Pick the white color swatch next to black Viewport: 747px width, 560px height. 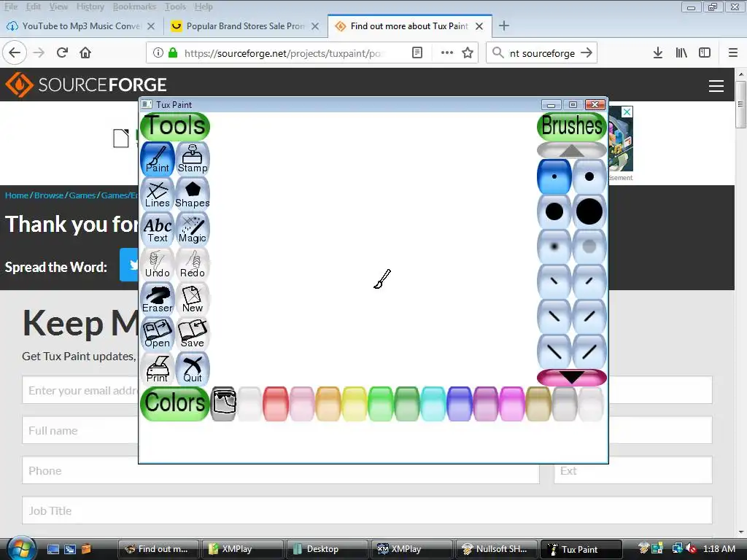(x=249, y=404)
